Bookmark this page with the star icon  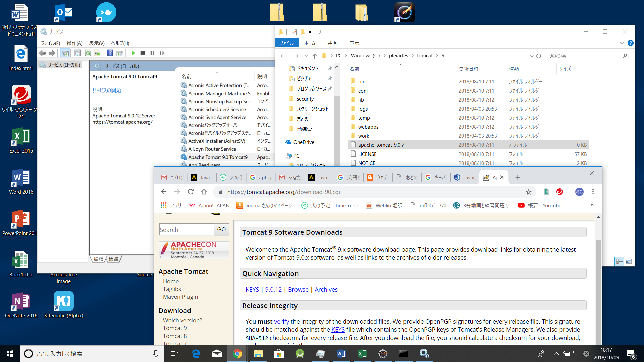tap(529, 192)
